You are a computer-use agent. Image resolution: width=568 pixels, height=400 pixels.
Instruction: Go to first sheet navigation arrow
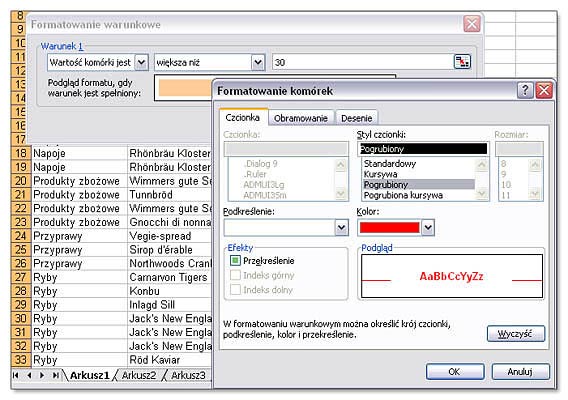tap(16, 375)
